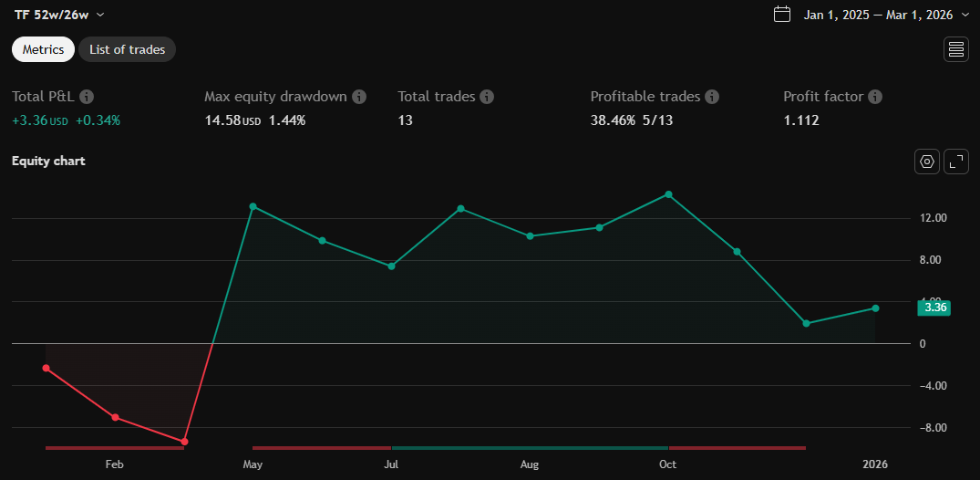Click the info icon beside Total trades
This screenshot has height=480, width=980.
487,97
